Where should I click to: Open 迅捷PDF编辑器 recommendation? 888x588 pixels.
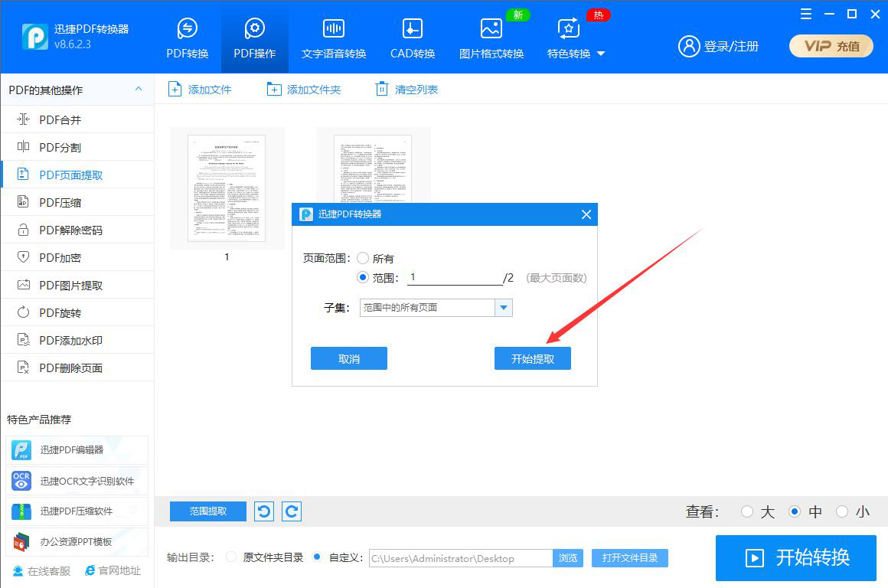pyautogui.click(x=77, y=450)
